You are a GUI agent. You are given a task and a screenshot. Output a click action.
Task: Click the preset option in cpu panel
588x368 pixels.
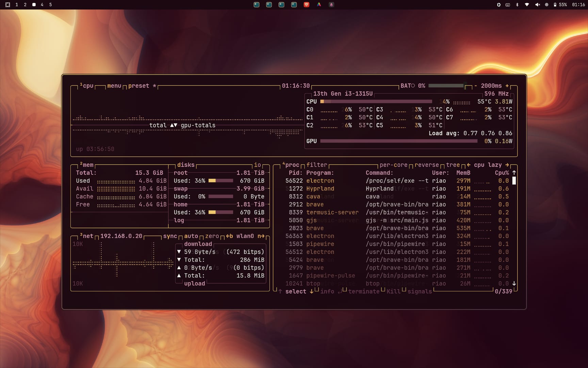pyautogui.click(x=138, y=86)
